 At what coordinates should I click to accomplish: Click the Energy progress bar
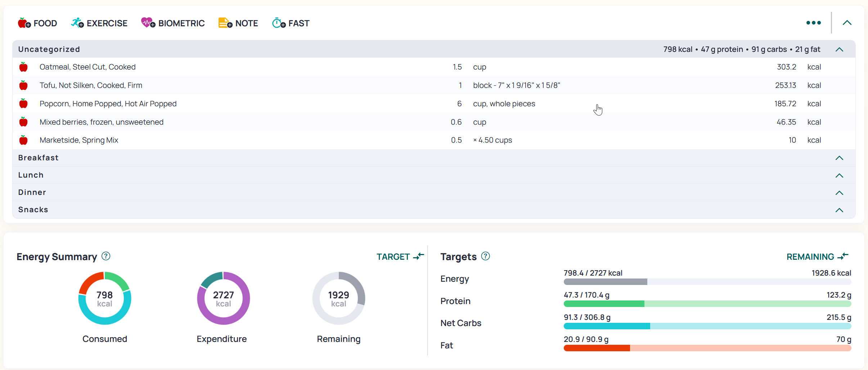point(707,282)
